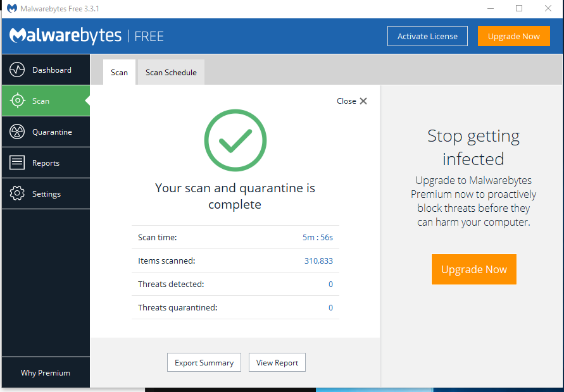564x392 pixels.
Task: Go to Quarantine section label
Action: (52, 132)
